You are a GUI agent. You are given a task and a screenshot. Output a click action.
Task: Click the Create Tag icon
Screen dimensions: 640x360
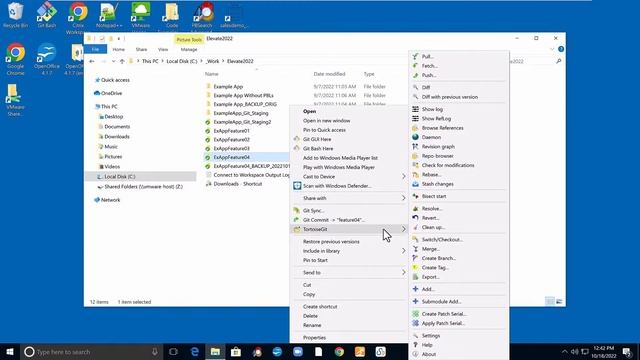415,268
